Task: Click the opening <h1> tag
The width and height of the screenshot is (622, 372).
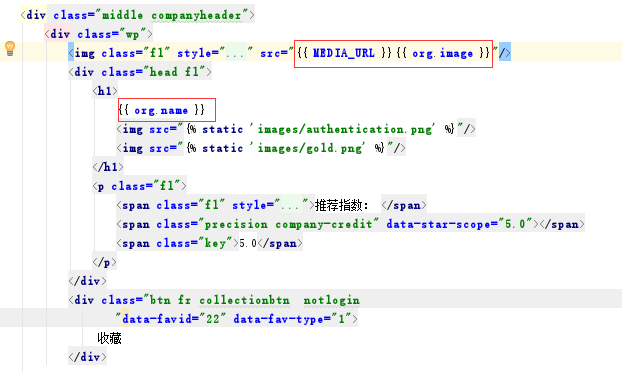Action: [105, 91]
